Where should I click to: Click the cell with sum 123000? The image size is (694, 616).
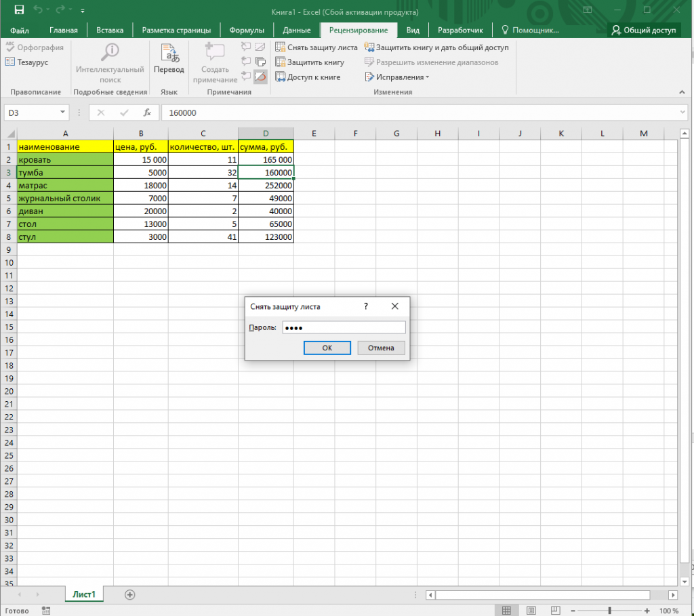[x=266, y=237]
